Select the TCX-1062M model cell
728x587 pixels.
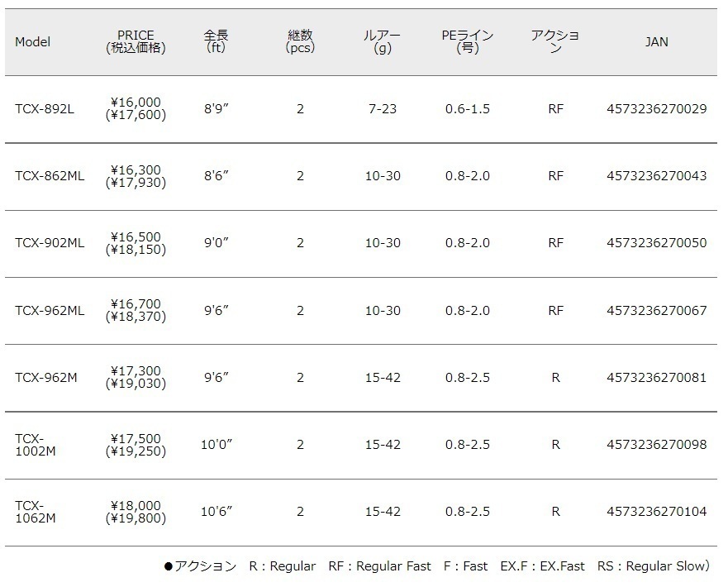(x=36, y=512)
